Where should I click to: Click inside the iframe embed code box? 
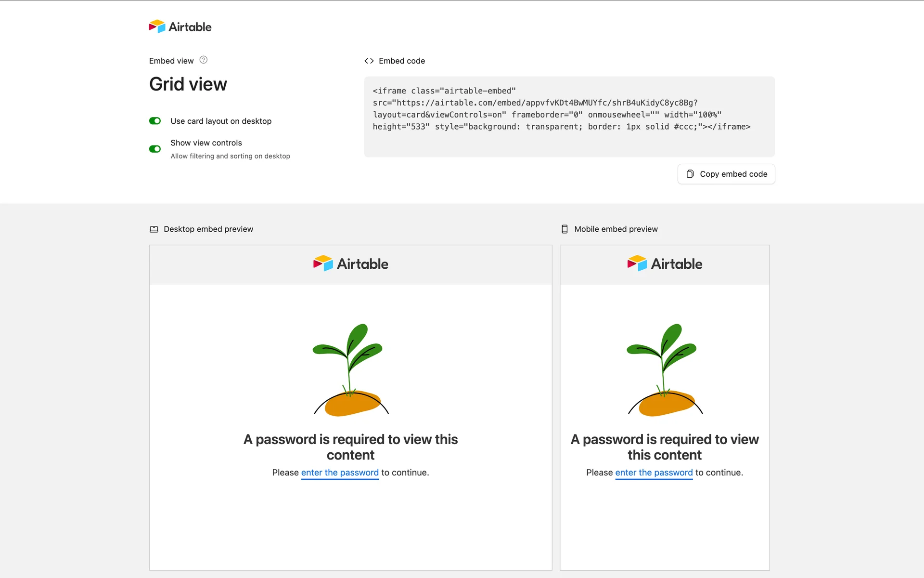569,117
